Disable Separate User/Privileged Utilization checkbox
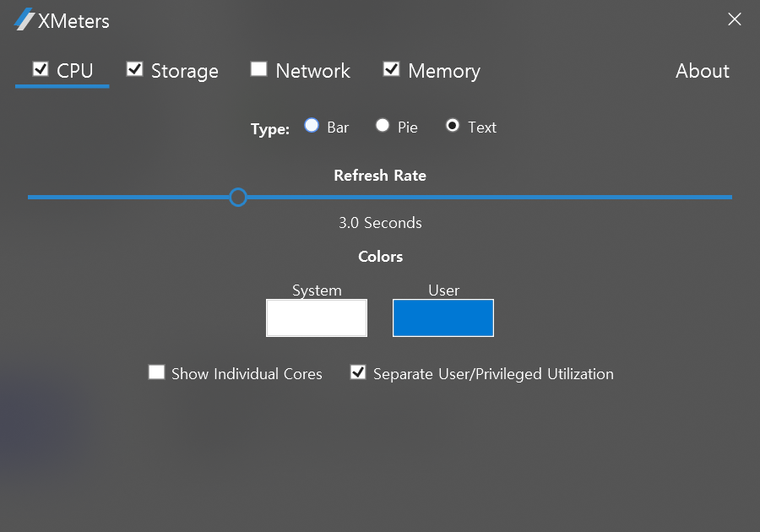Screen dimensions: 760x532 pos(358,372)
